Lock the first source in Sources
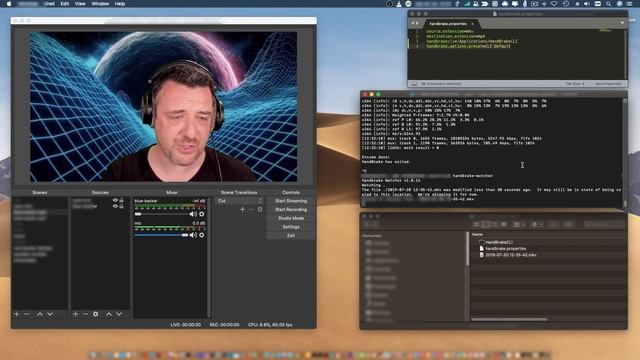 click(x=121, y=200)
